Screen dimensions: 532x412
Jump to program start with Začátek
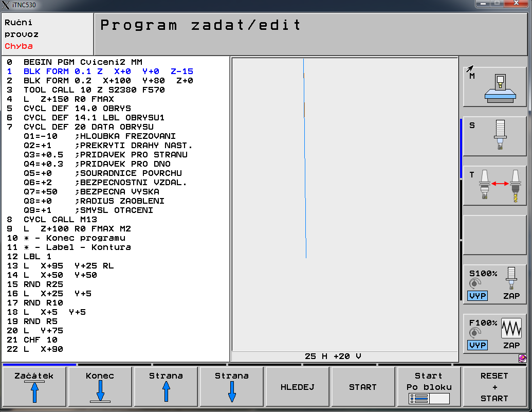pyautogui.click(x=34, y=387)
